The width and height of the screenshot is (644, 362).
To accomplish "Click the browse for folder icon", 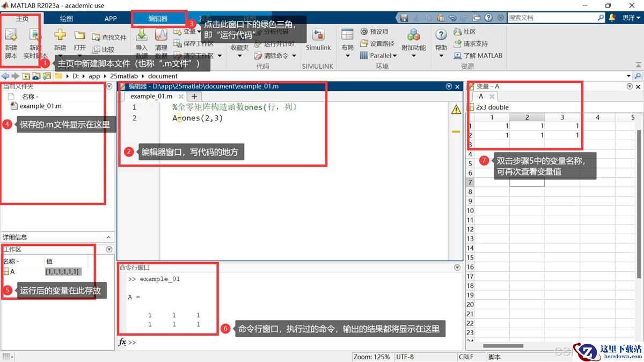I will point(36,76).
